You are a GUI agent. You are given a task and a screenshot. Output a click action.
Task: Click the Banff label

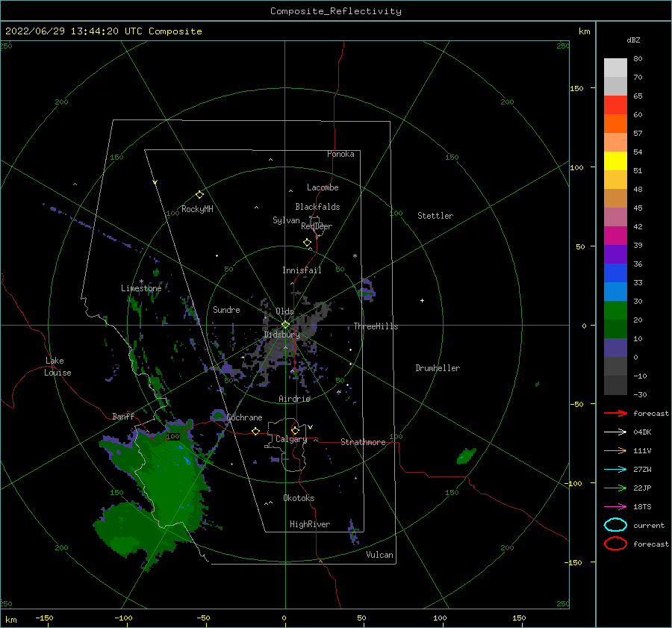coord(123,416)
